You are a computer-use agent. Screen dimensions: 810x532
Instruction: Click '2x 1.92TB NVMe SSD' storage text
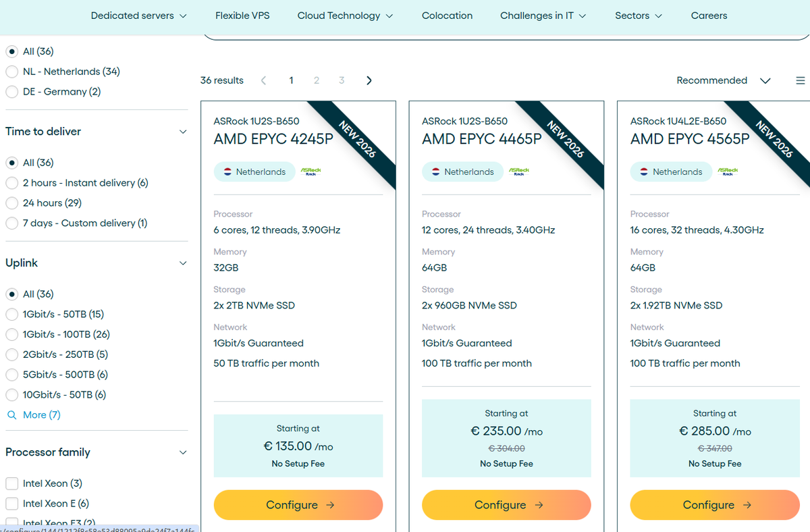(676, 306)
